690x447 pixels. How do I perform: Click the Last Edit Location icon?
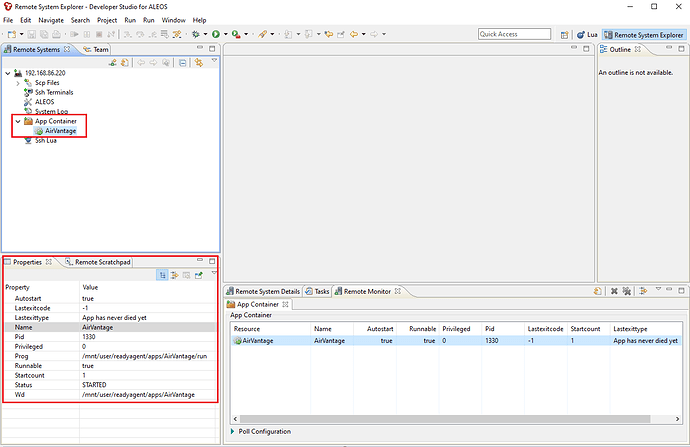point(329,34)
